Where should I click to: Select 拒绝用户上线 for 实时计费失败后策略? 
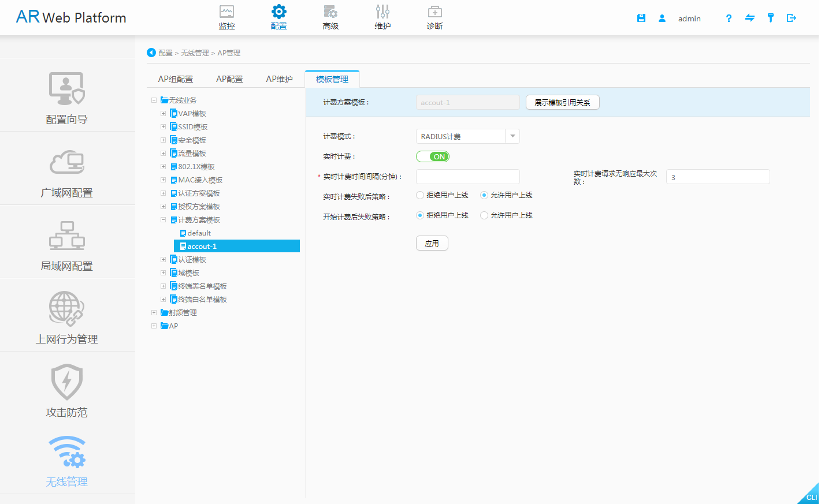pos(419,195)
